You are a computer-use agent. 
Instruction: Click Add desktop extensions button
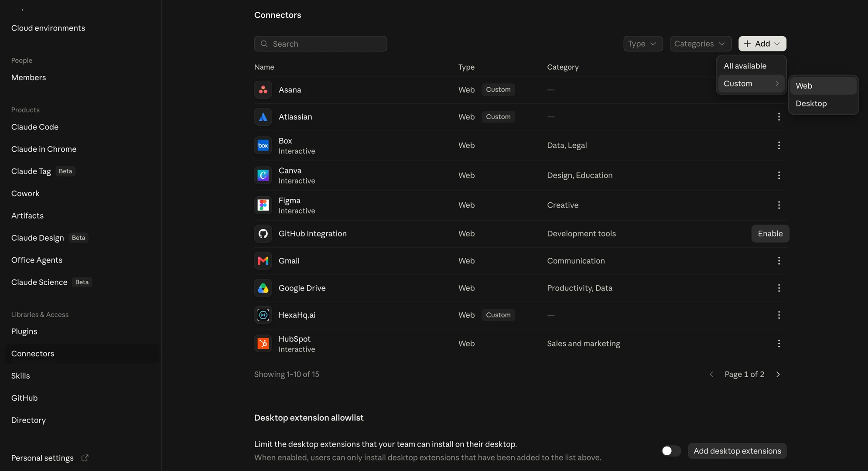click(x=737, y=451)
